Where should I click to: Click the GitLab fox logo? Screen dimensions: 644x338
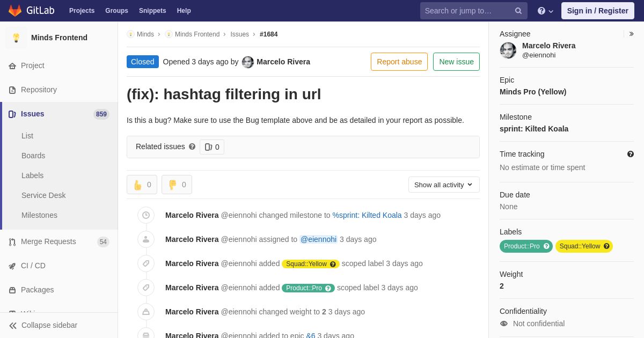[x=15, y=11]
